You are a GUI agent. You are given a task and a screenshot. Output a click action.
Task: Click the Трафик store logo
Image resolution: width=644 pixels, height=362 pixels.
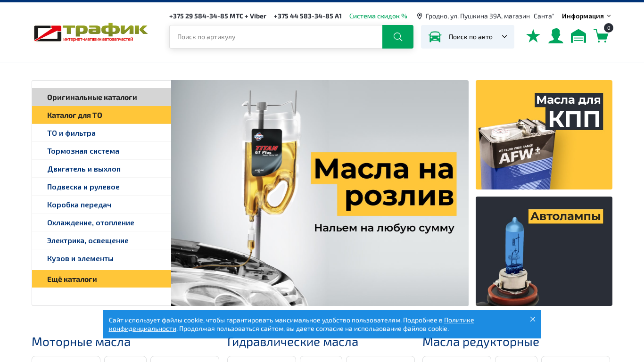[x=91, y=33]
